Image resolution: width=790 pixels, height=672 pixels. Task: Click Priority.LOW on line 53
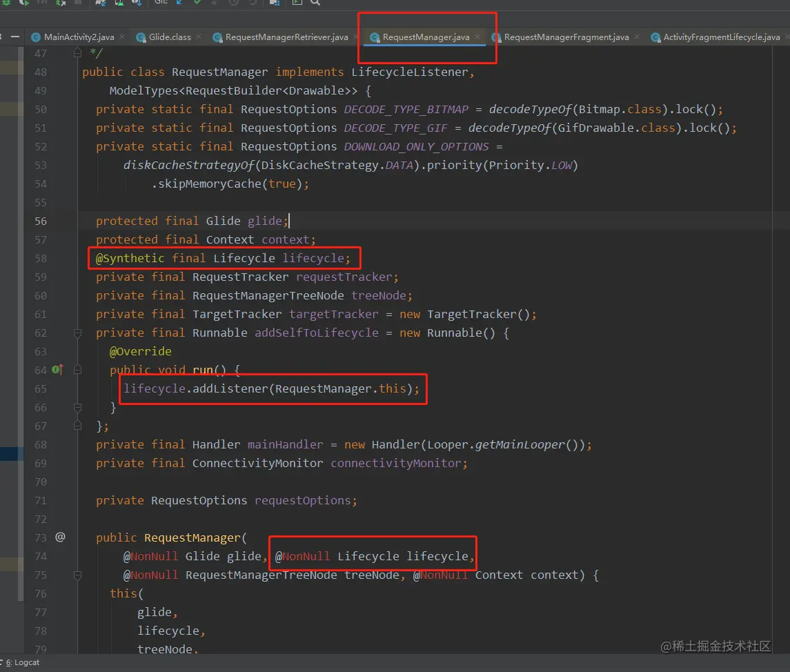tap(530, 165)
